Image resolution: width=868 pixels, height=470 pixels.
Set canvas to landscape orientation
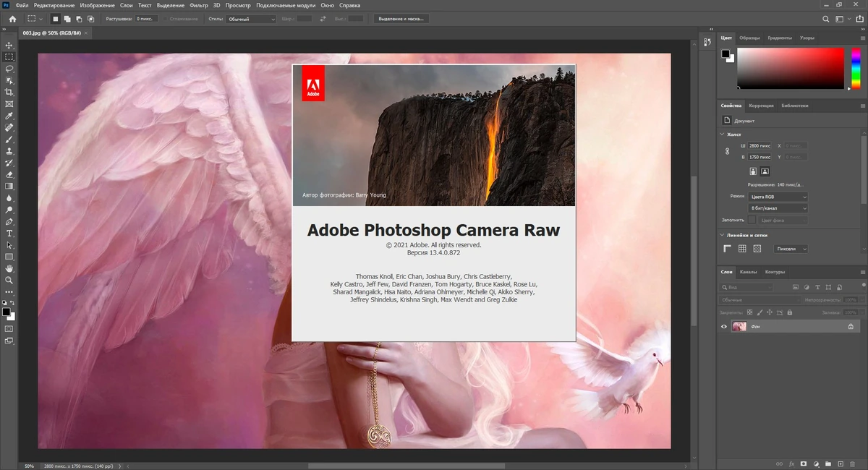coord(765,171)
